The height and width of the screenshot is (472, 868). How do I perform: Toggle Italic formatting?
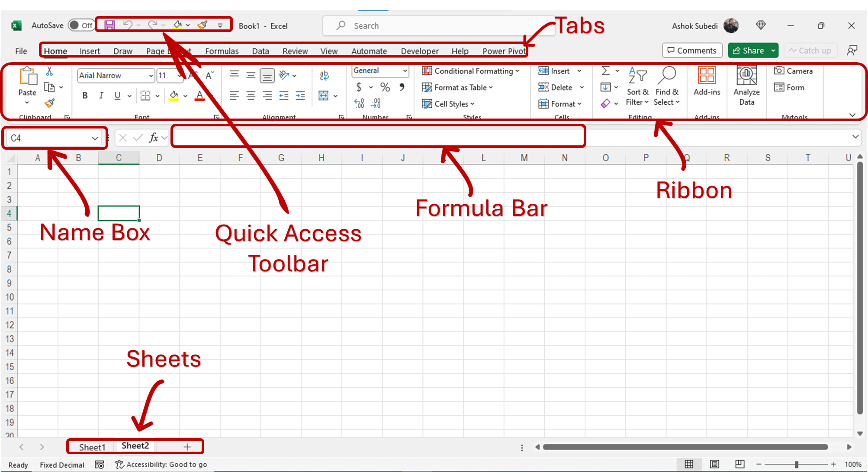click(x=101, y=96)
